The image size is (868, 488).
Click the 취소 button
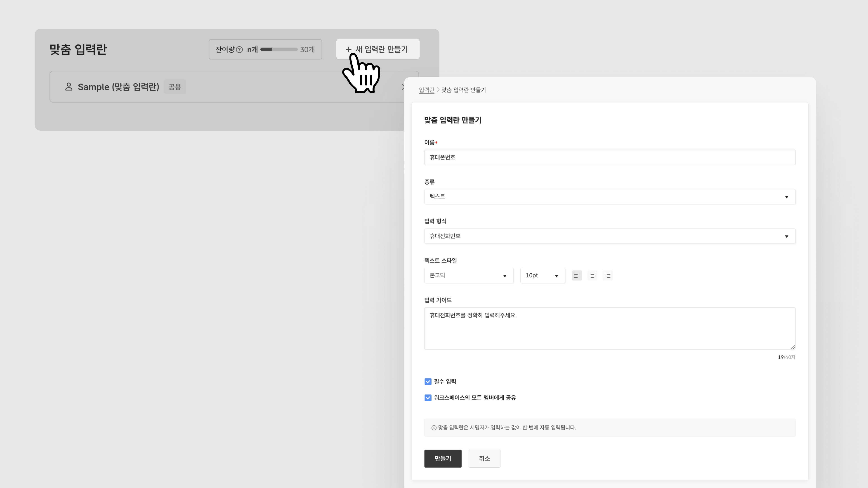point(484,458)
